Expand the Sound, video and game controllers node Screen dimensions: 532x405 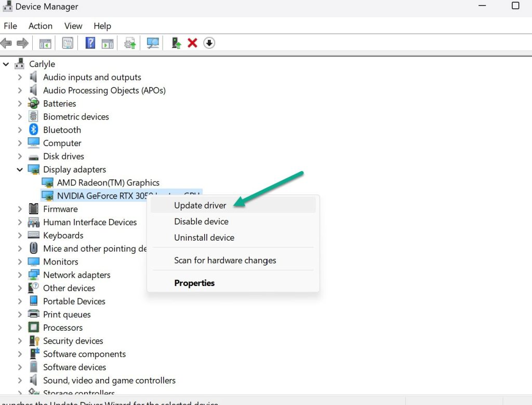click(20, 380)
